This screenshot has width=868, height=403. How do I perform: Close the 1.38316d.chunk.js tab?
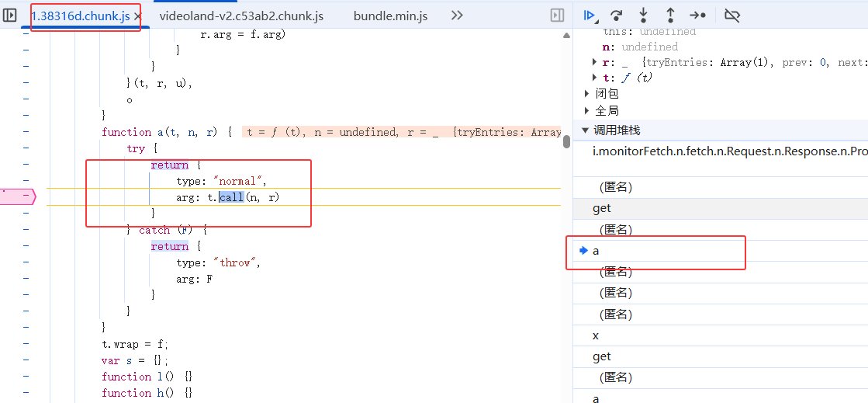click(137, 16)
